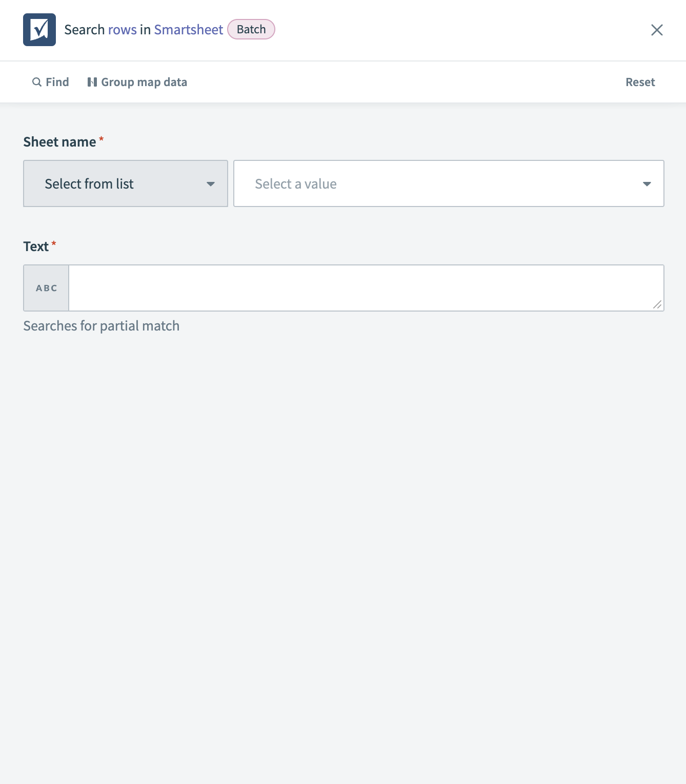Expand the Select from list options
The height and width of the screenshot is (784, 686).
[x=211, y=183]
